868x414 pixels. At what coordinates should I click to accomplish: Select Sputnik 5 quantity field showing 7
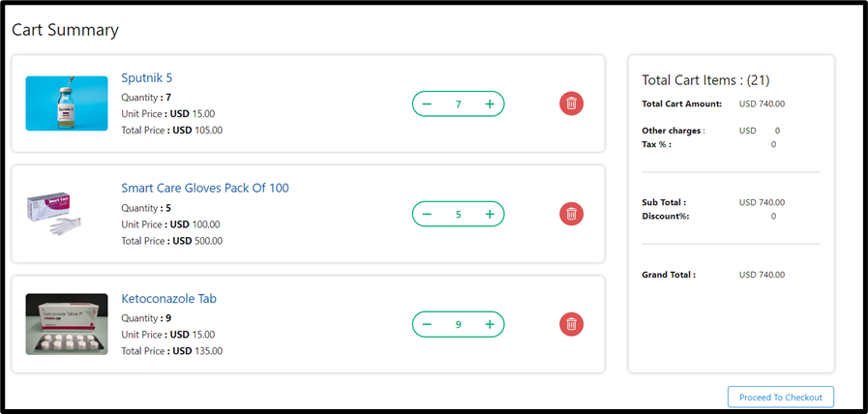coord(459,103)
